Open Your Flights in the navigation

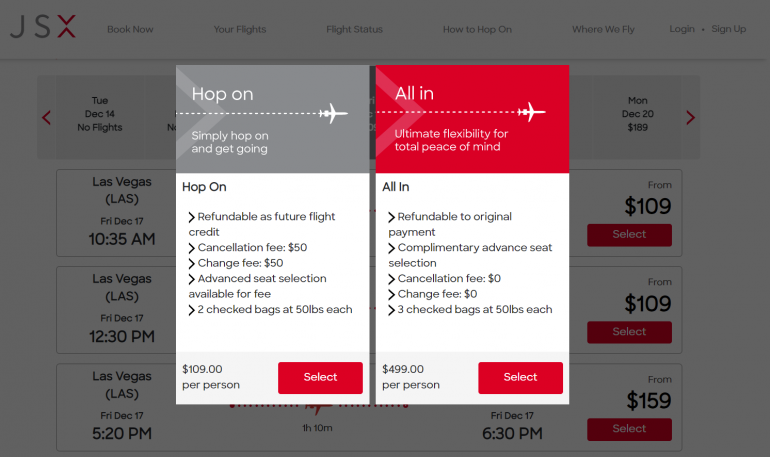[x=240, y=30]
